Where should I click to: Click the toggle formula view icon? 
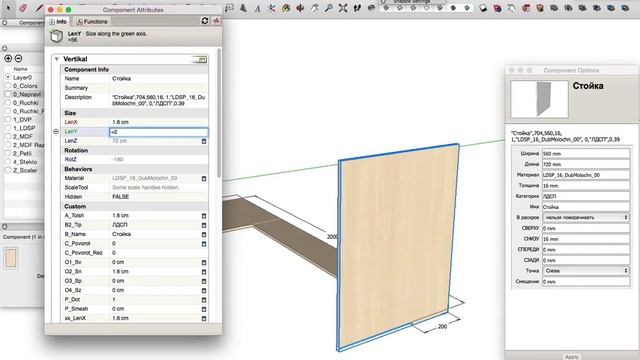click(x=216, y=21)
